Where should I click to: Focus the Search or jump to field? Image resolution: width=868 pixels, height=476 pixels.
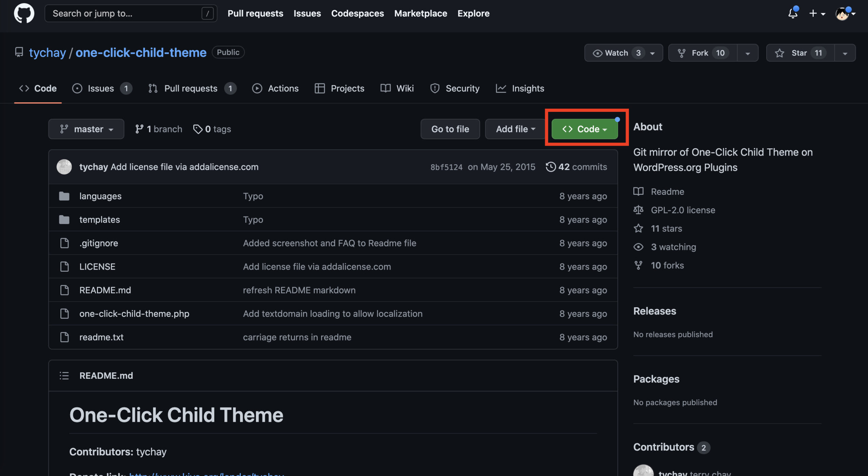(x=131, y=13)
